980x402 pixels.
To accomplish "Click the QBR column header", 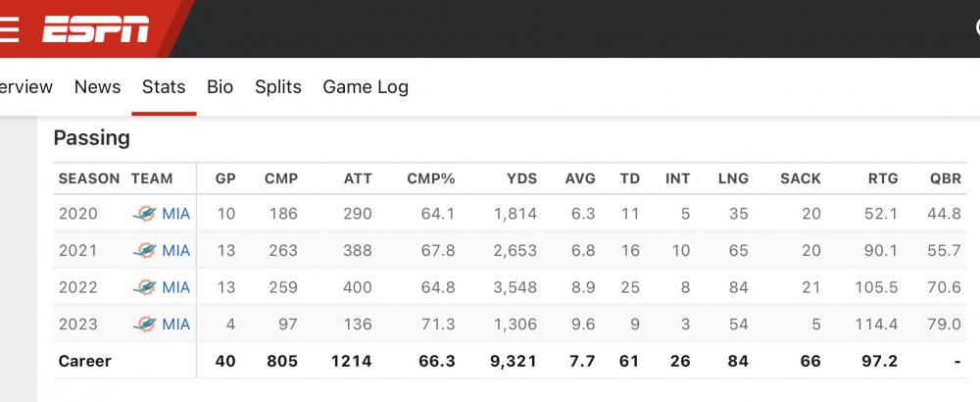I will click(x=945, y=178).
